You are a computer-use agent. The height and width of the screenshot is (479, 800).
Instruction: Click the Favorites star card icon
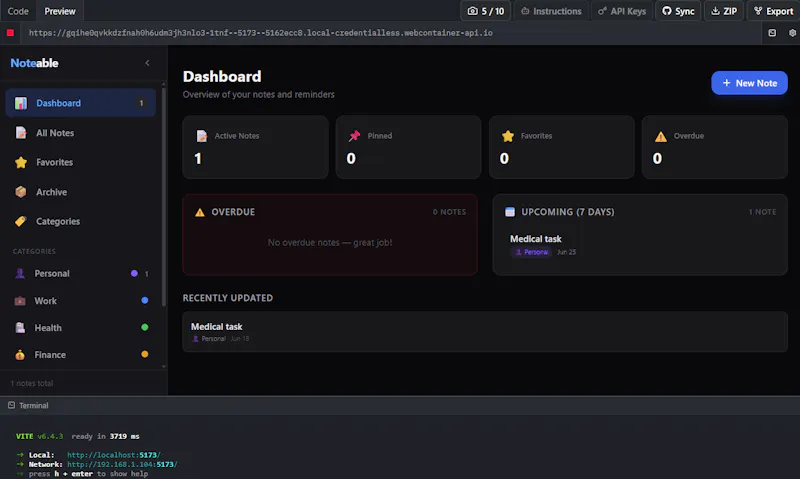click(x=508, y=136)
